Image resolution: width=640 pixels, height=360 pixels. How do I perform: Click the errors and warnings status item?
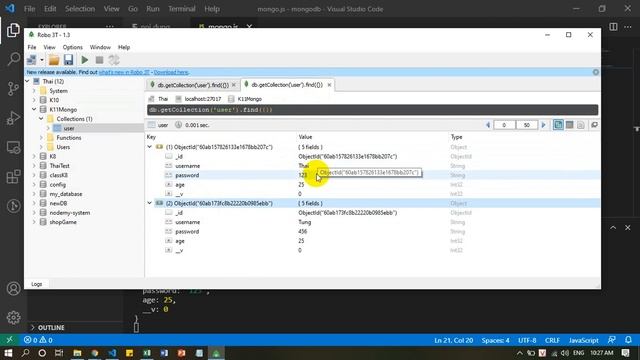(38, 340)
